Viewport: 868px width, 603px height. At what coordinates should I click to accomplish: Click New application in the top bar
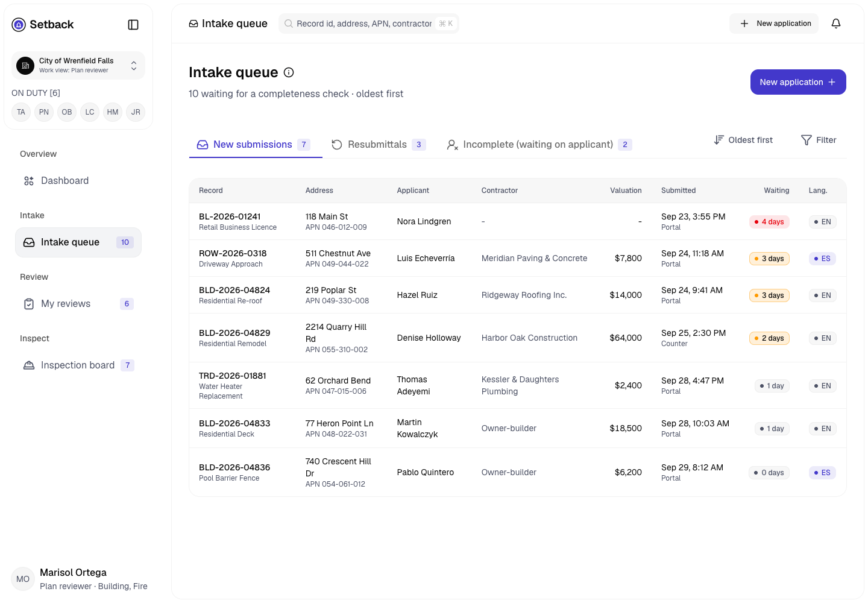pyautogui.click(x=774, y=24)
